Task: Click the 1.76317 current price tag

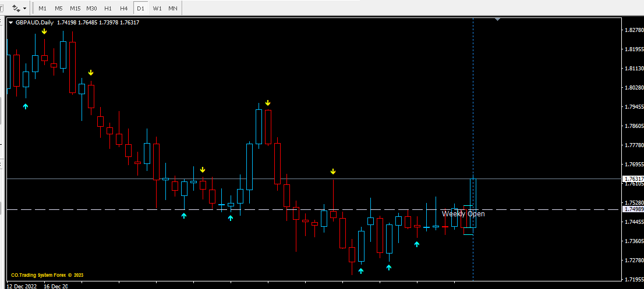Action: [x=634, y=179]
